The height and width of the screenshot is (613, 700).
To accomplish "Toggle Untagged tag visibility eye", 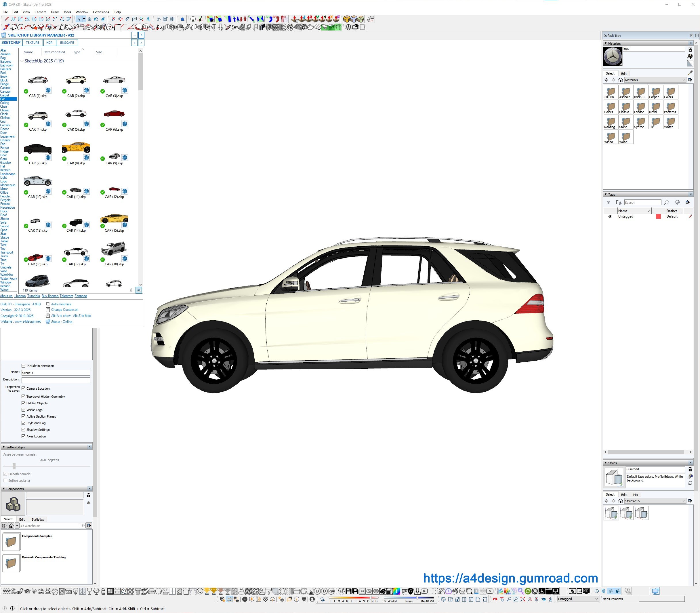I will [610, 216].
